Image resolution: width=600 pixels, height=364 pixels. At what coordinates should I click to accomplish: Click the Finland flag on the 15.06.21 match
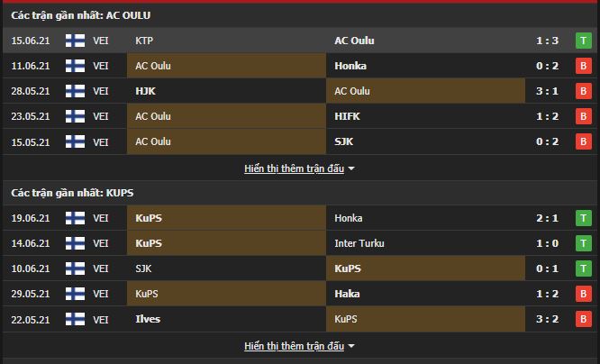(76, 41)
